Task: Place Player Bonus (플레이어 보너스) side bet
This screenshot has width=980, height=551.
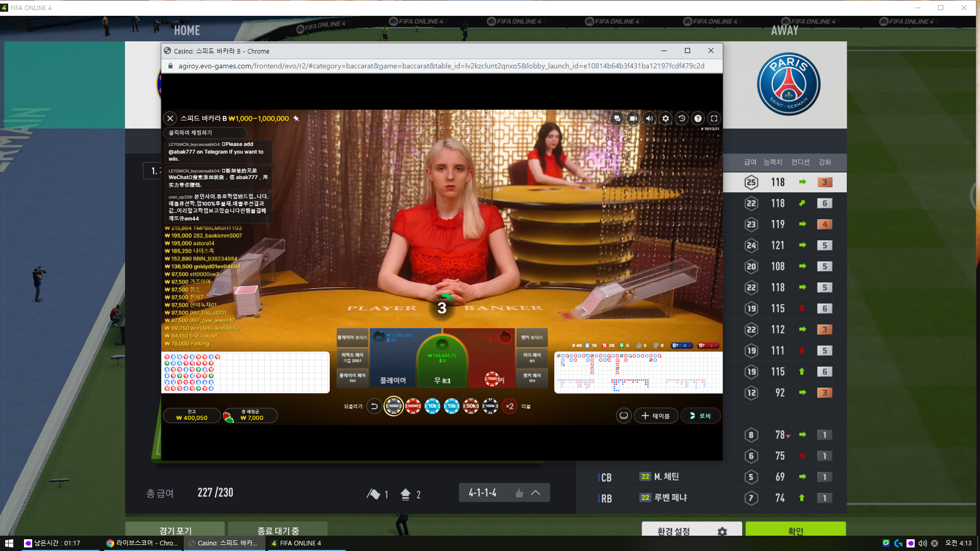Action: [x=352, y=337]
